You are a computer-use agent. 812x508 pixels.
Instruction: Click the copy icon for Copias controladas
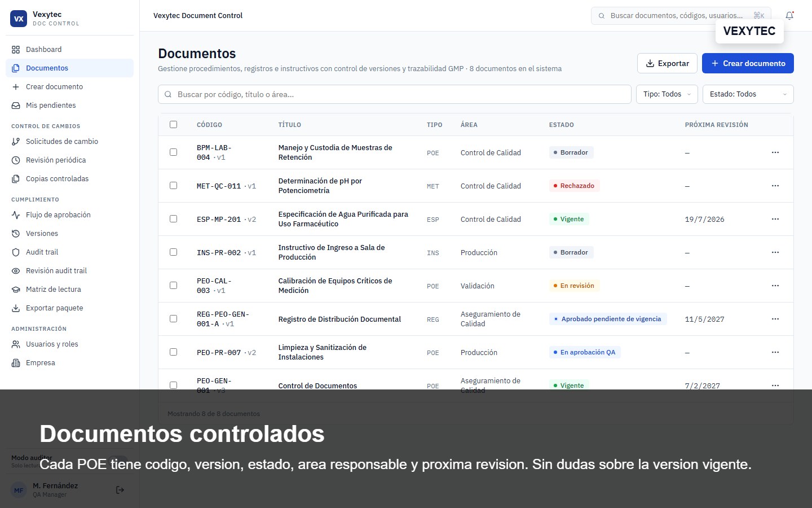click(x=16, y=179)
